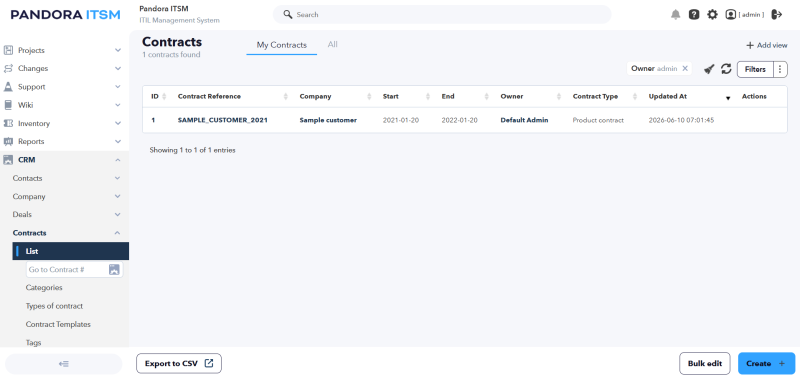Image resolution: width=800 pixels, height=377 pixels.
Task: Remove the Owner admin filter chip
Action: [685, 68]
